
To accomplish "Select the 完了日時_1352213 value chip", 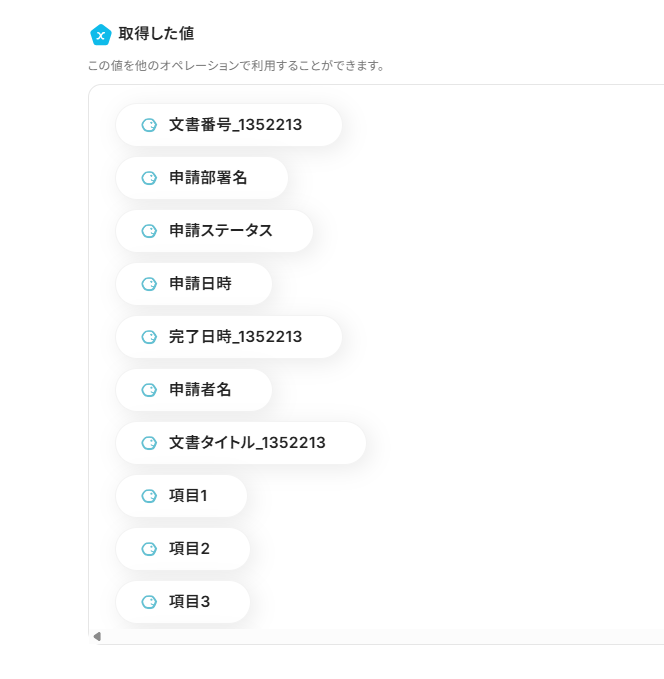I will pyautogui.click(x=235, y=337).
